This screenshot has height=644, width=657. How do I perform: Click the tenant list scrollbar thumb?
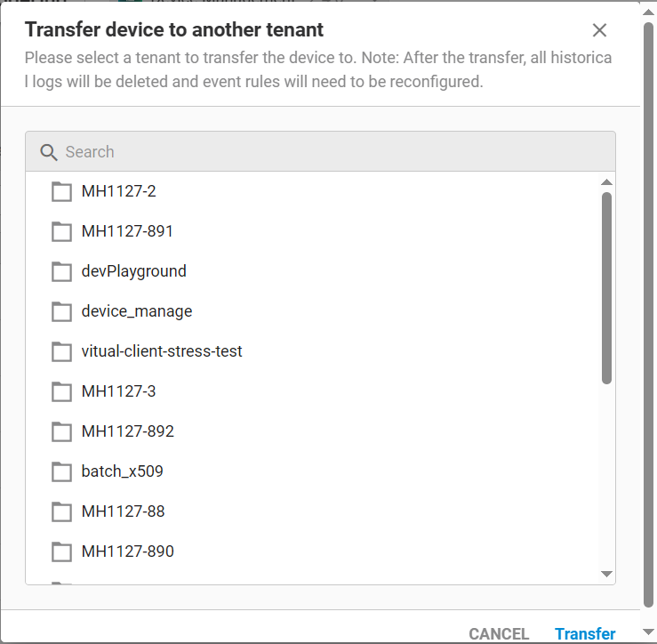(x=607, y=286)
